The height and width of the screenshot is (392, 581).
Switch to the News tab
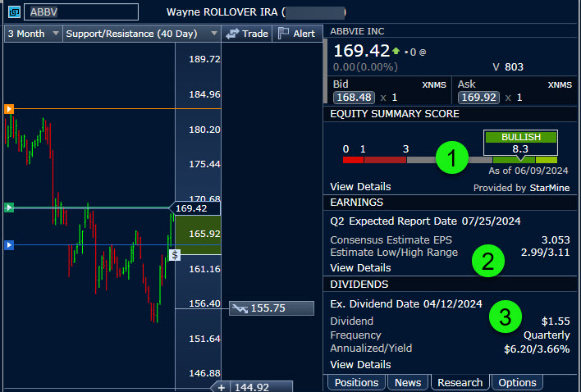pyautogui.click(x=408, y=382)
